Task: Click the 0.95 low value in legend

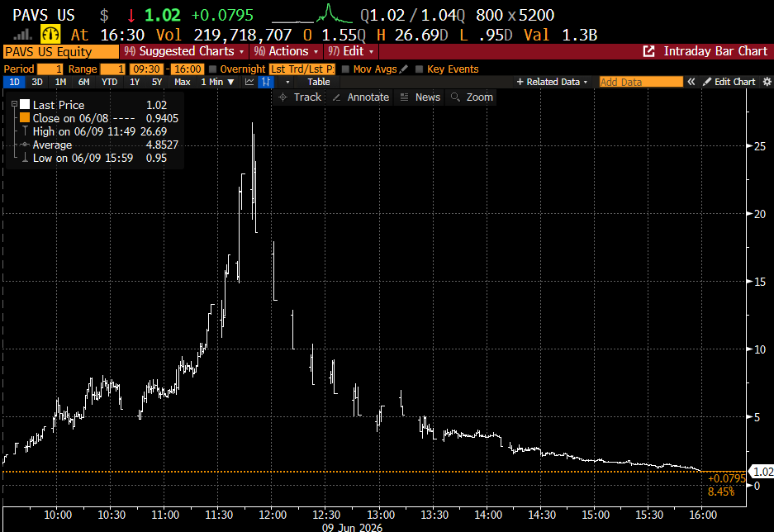Action: click(156, 158)
